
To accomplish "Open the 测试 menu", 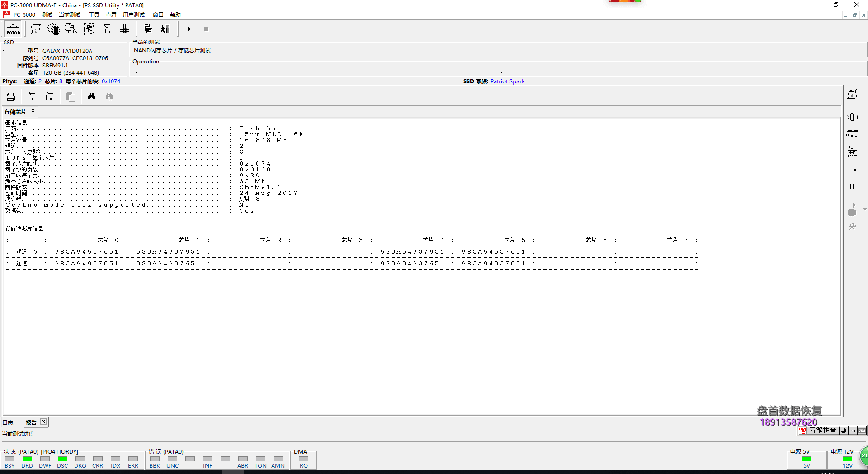I will click(47, 14).
